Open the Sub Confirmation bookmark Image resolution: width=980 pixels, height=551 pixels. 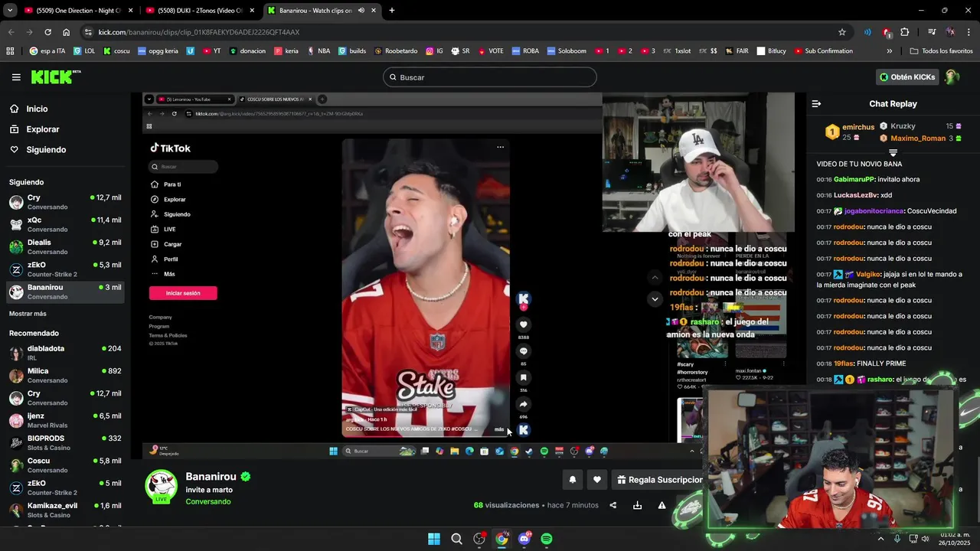[823, 51]
